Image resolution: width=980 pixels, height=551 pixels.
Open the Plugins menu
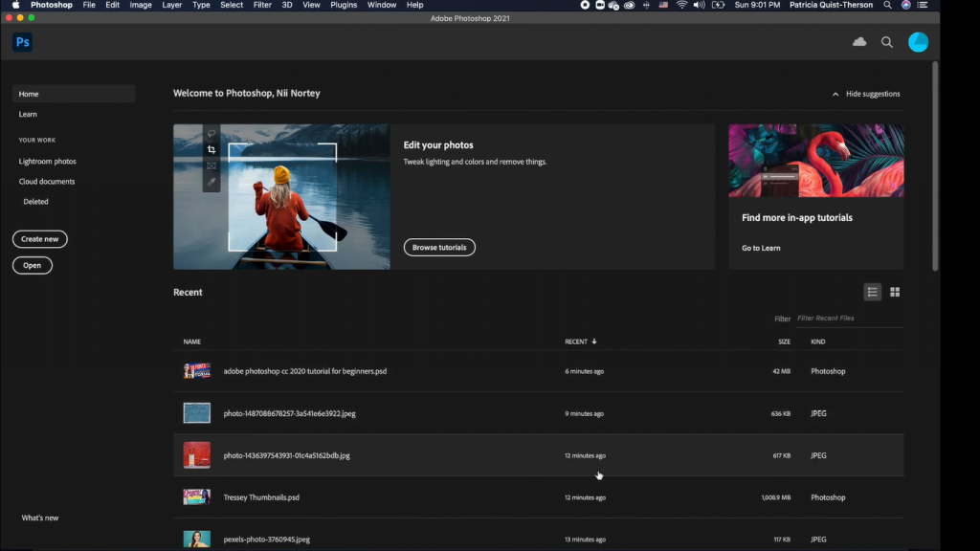point(344,5)
